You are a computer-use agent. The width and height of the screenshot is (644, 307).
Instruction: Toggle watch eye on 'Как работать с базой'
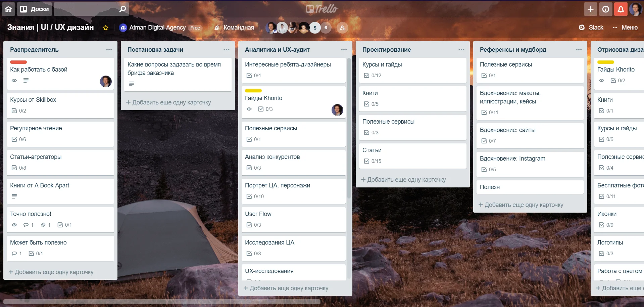[14, 80]
